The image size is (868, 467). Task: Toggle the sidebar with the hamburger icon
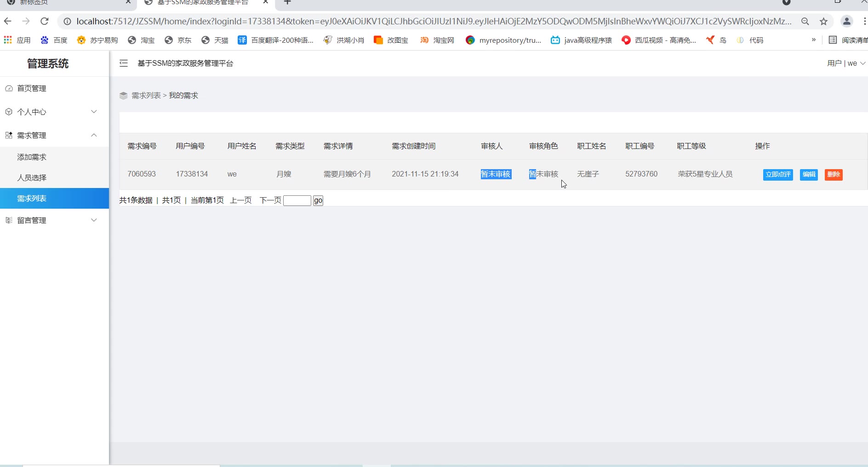click(x=124, y=63)
